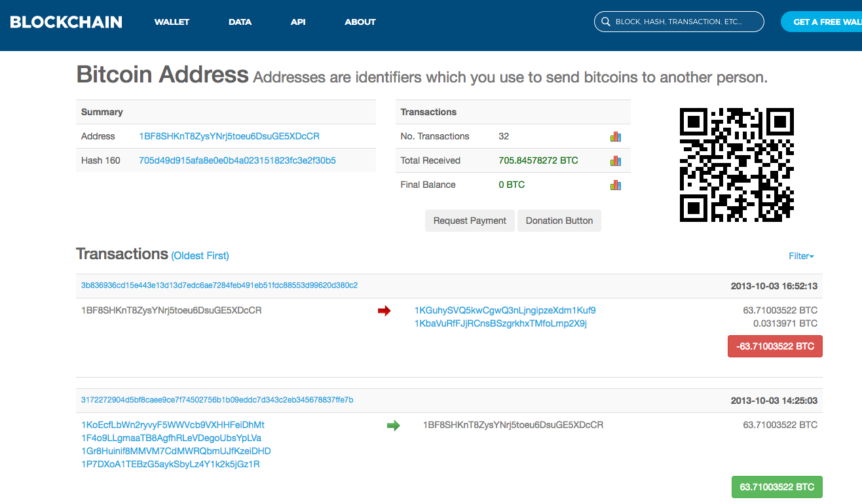The height and width of the screenshot is (504, 862).
Task: Open summary address 1BF8SHKnT8Zys link
Action: tap(229, 136)
